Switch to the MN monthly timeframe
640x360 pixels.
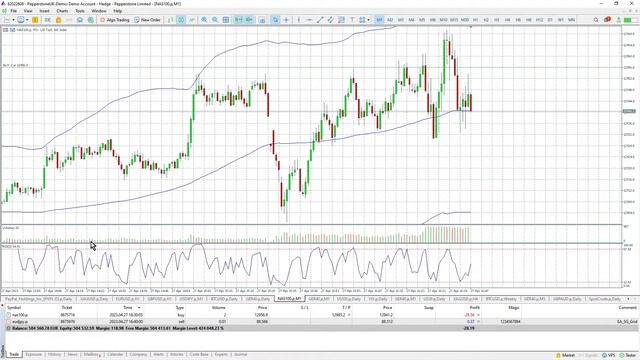tap(571, 20)
